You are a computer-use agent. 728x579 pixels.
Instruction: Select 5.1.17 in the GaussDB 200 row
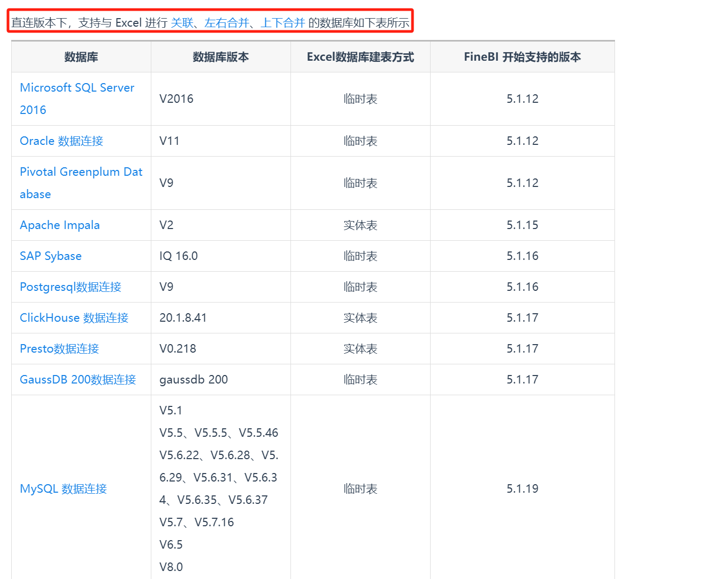(522, 379)
